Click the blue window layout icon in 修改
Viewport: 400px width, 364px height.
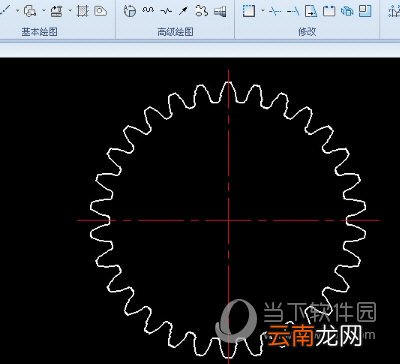[365, 11]
